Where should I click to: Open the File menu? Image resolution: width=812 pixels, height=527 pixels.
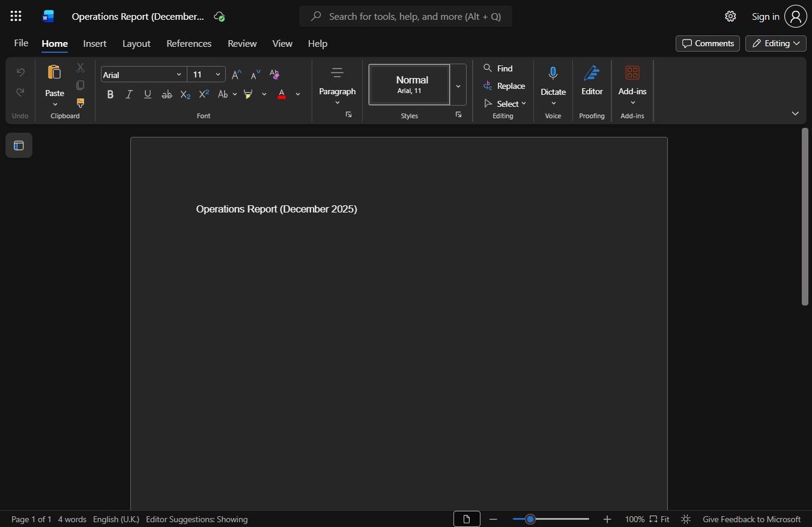click(21, 43)
